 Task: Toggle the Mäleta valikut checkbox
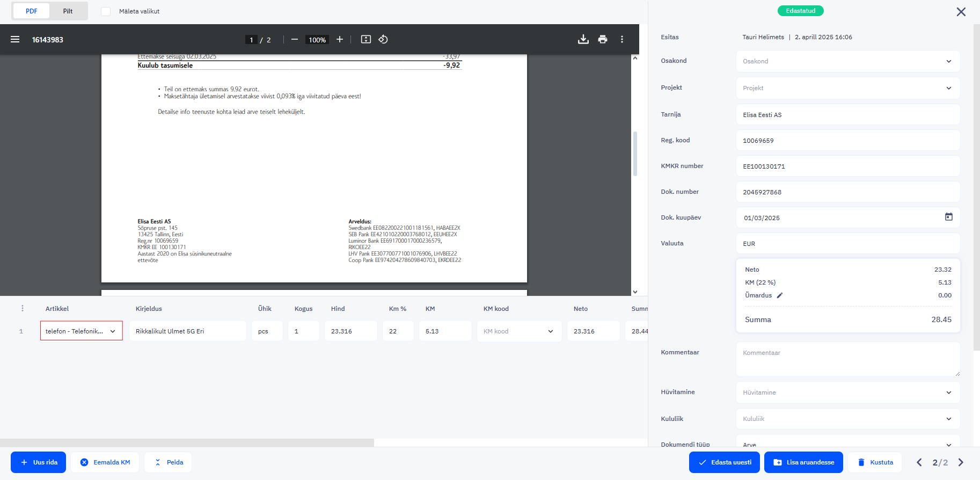(x=106, y=11)
